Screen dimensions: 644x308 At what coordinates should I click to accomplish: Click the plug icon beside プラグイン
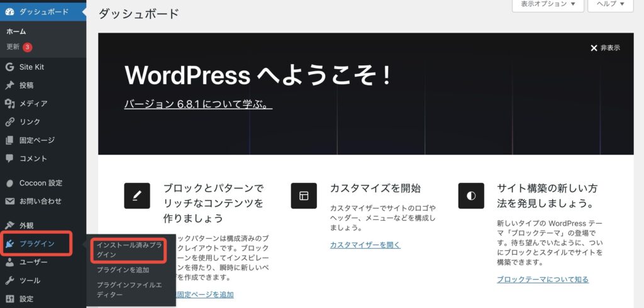point(9,244)
